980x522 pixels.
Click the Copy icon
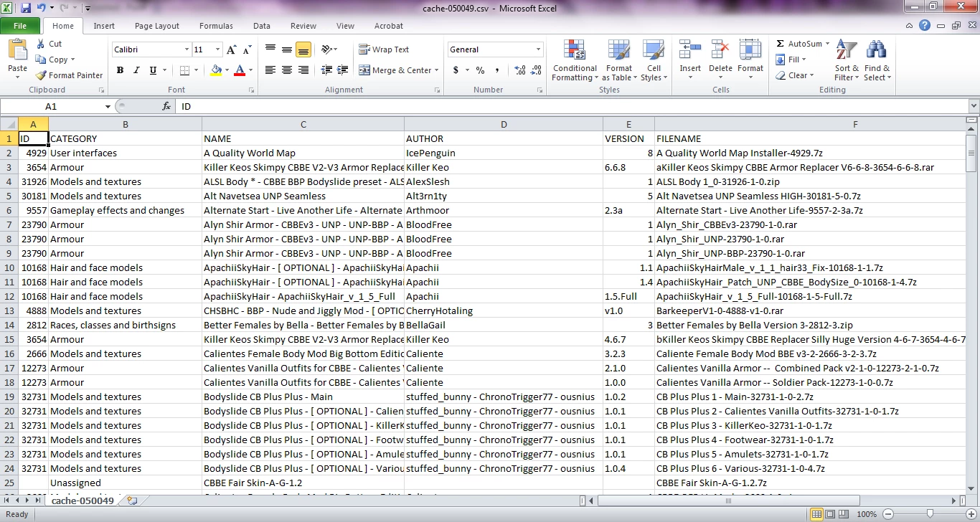pyautogui.click(x=41, y=60)
